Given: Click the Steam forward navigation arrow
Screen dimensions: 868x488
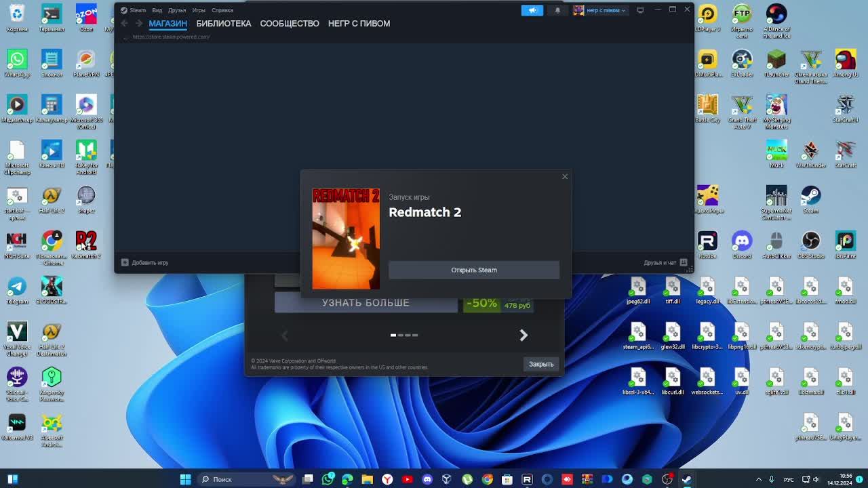Looking at the screenshot, I should click(x=138, y=23).
